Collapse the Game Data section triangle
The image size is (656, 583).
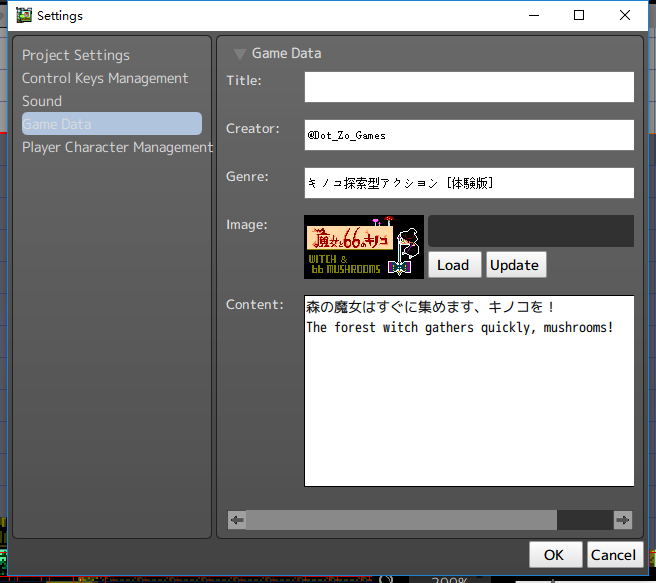(239, 54)
